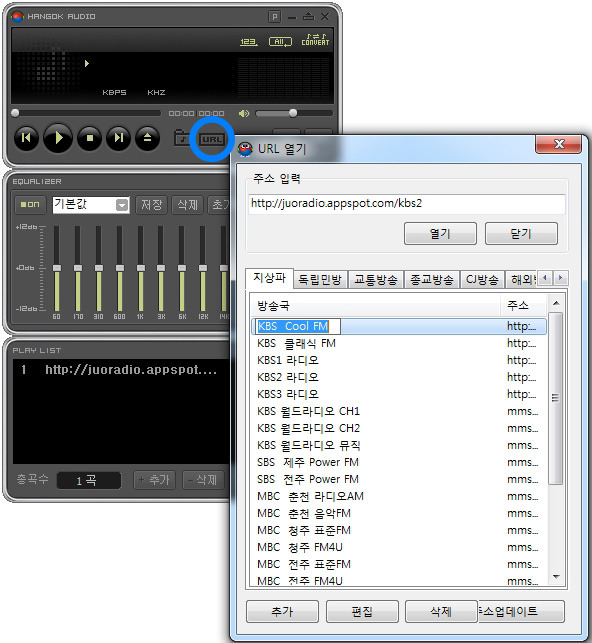The height and width of the screenshot is (643, 592).
Task: Stop playback with the square stop button
Action: pyautogui.click(x=90, y=138)
